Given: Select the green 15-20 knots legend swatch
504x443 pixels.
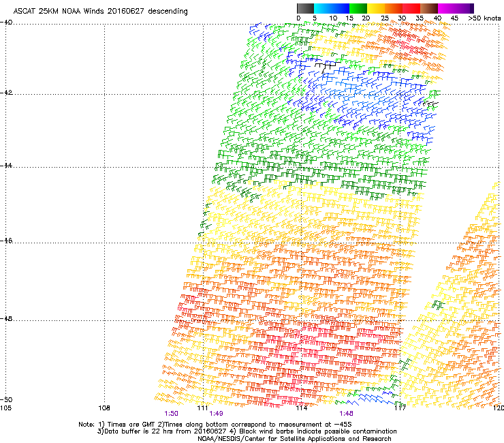Looking at the screenshot, I should 358,8.
